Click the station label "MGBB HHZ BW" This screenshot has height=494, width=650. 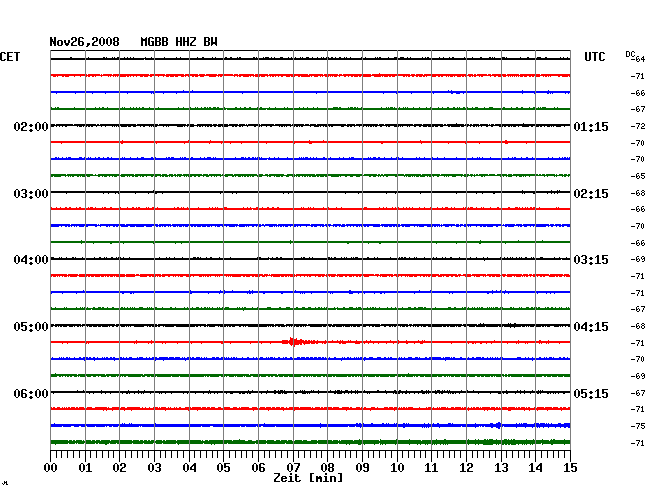(x=179, y=42)
